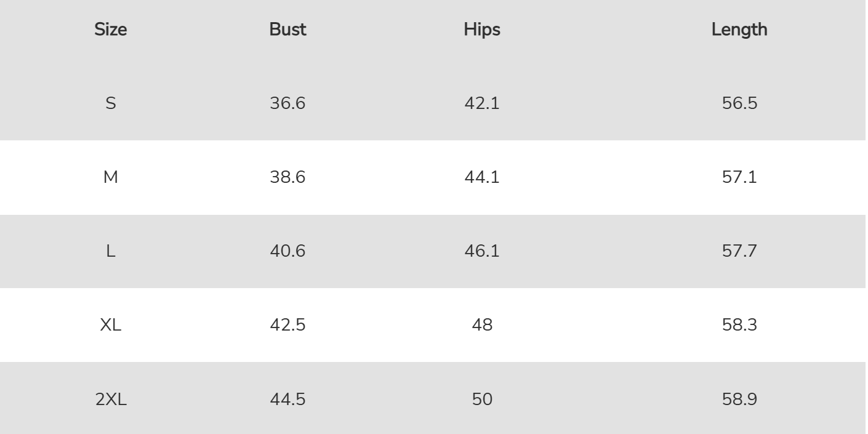Click bust value 36.6
Screen dimensions: 868x434
coord(288,103)
